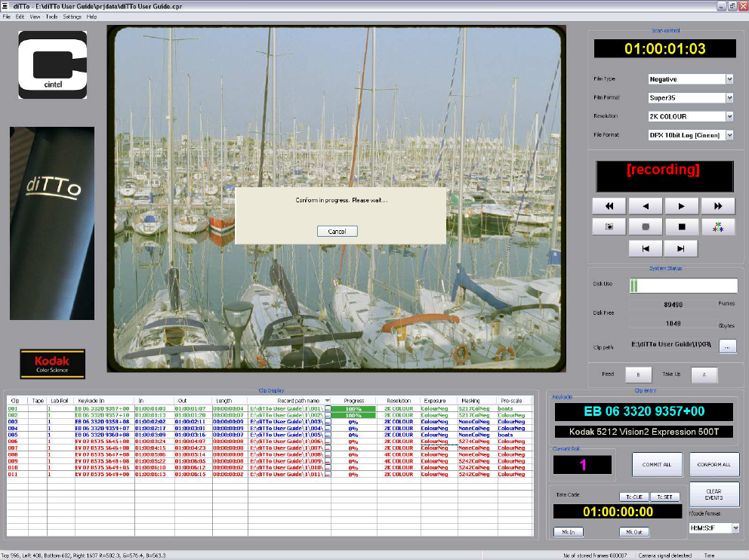The height and width of the screenshot is (560, 749).
Task: Open the Film Type dropdown showing Negative
Action: (729, 79)
